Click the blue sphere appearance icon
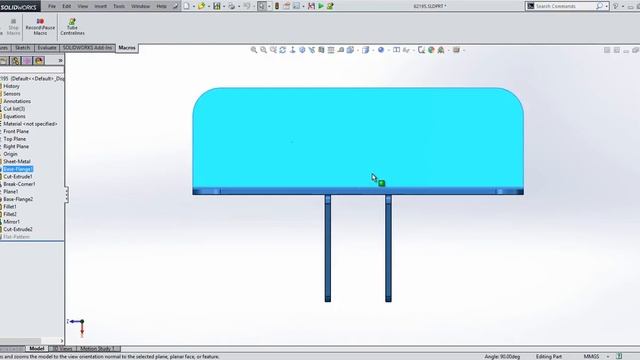The image size is (640, 360). [381, 50]
